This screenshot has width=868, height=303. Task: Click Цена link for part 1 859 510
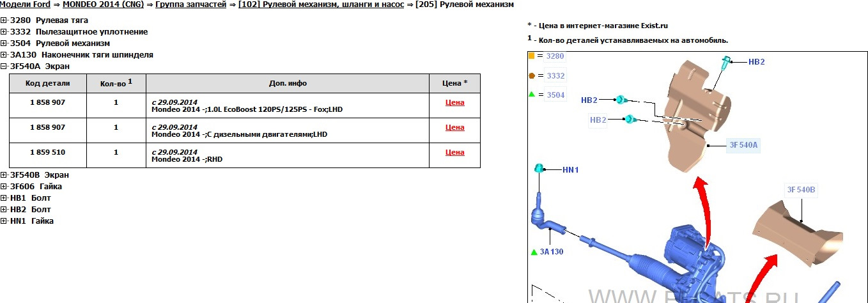pyautogui.click(x=454, y=152)
